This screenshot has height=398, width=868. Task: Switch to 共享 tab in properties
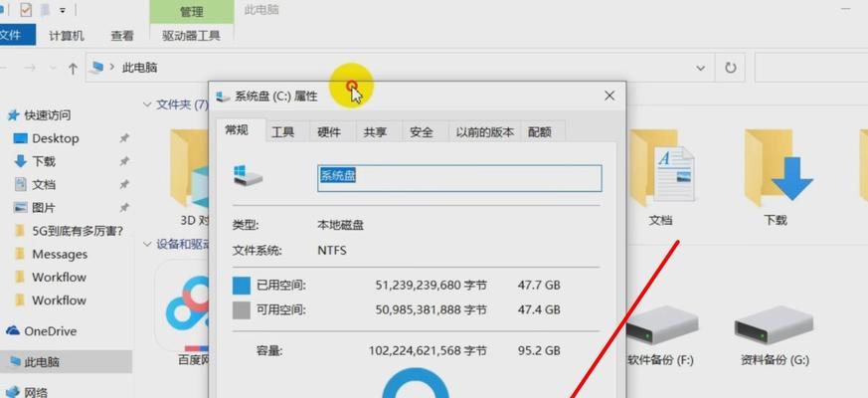point(375,132)
